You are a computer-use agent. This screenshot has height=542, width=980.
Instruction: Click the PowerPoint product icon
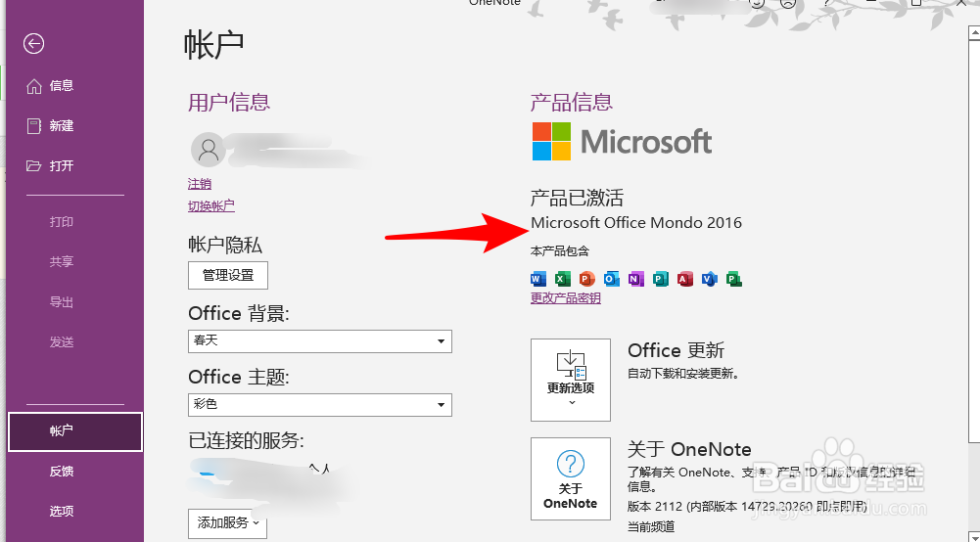(586, 279)
